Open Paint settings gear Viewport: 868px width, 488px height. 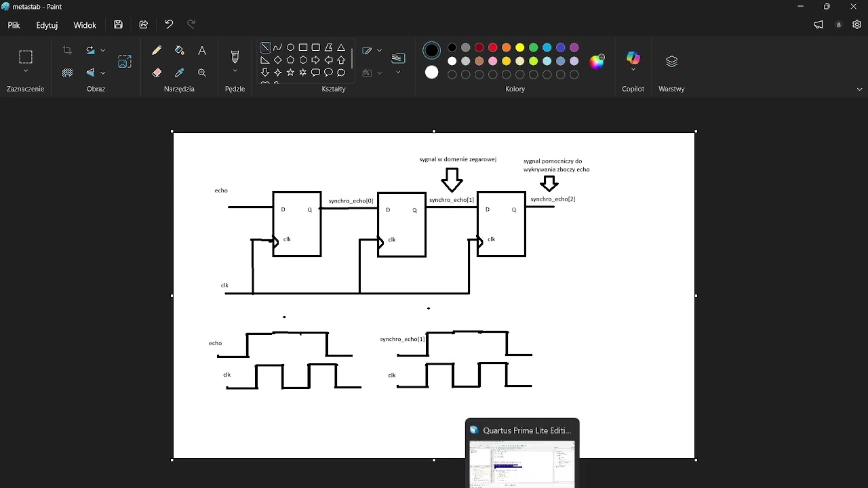[x=857, y=25]
